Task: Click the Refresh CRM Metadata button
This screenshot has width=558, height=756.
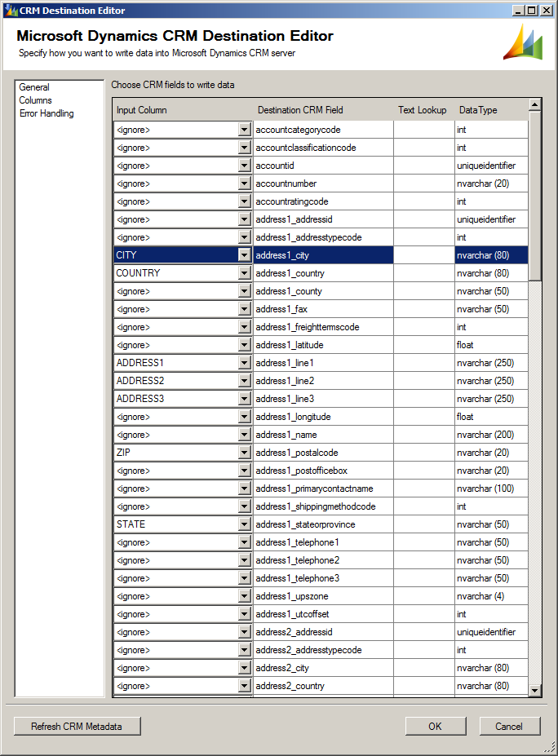Action: point(77,726)
